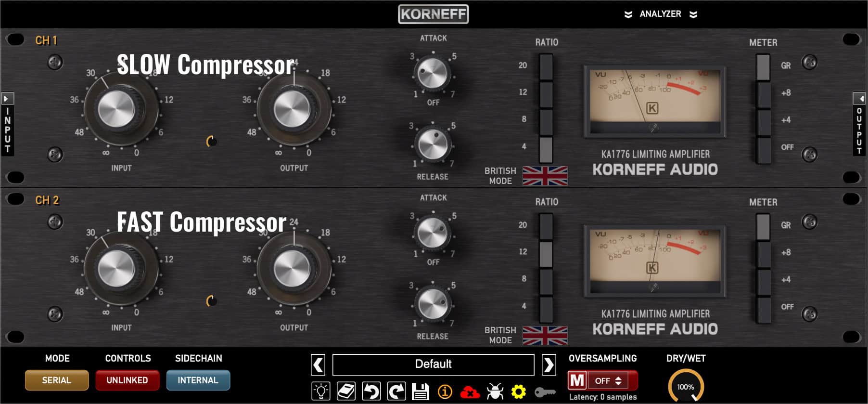Set CH 2 meter to +8
This screenshot has height=404, width=868.
pyautogui.click(x=763, y=254)
